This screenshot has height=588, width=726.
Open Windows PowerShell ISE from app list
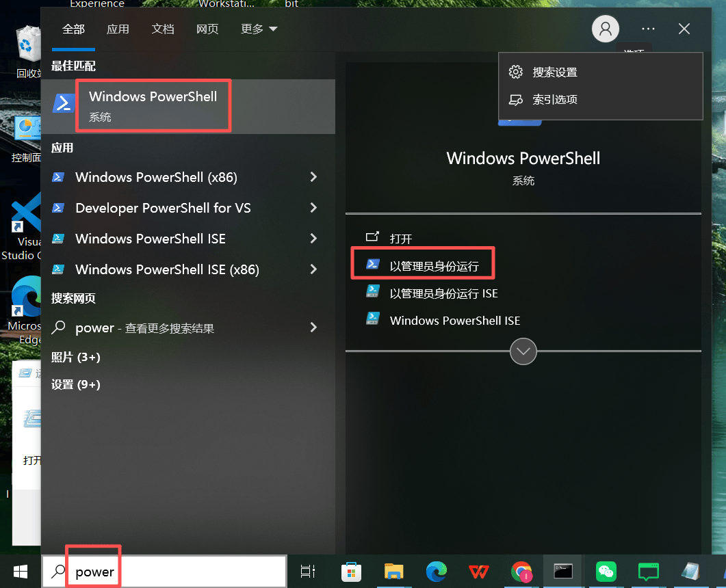click(151, 239)
